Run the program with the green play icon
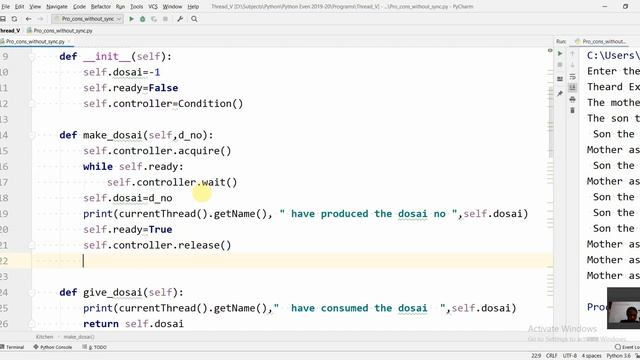Image resolution: width=640 pixels, height=360 pixels. click(131, 19)
